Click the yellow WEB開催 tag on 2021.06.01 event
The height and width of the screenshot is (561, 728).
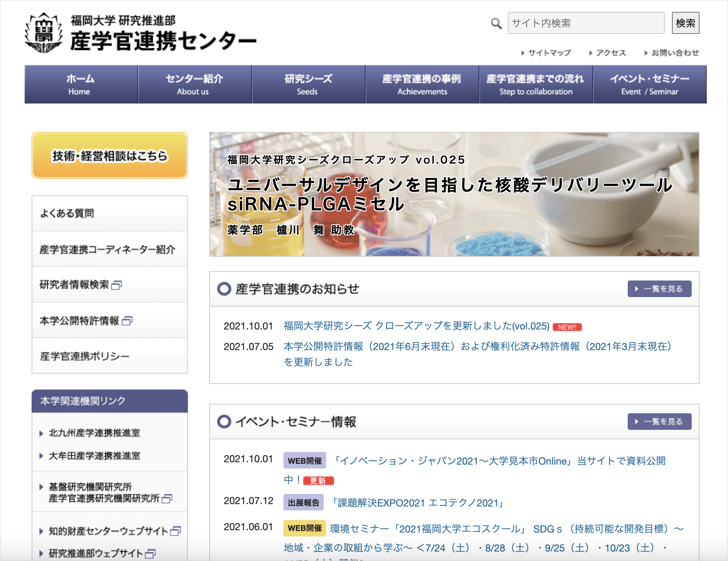point(305,528)
